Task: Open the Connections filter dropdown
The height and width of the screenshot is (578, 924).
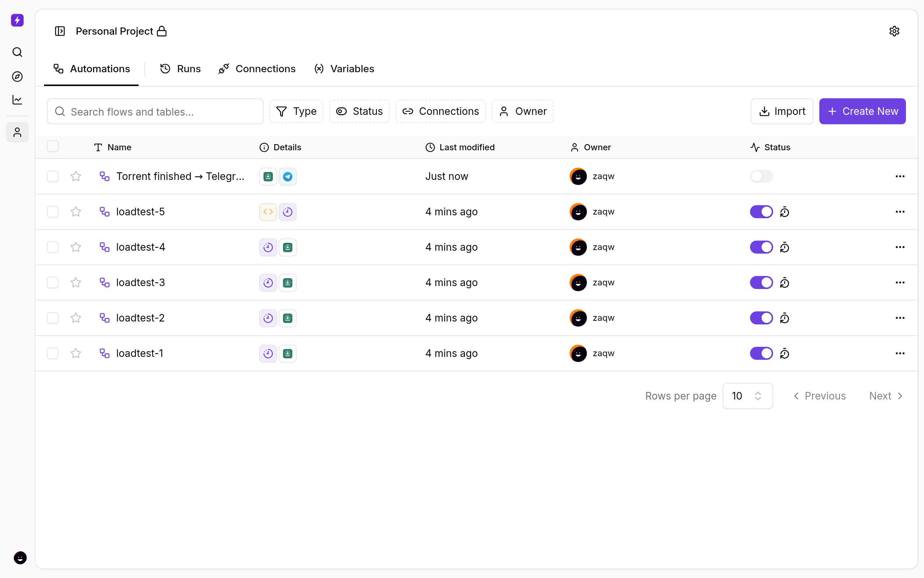Action: coord(441,111)
